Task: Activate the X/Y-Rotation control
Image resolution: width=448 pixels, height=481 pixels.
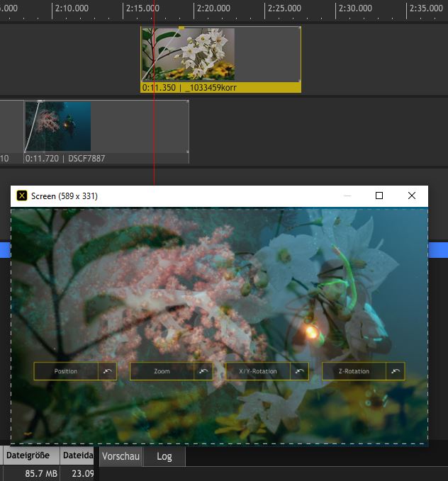Action: [258, 371]
